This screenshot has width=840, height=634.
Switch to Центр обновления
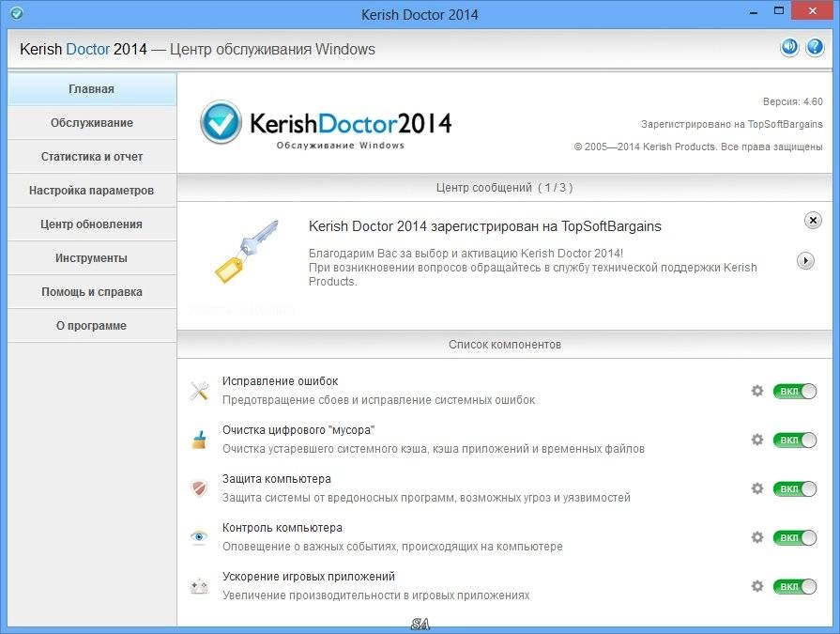tap(92, 224)
